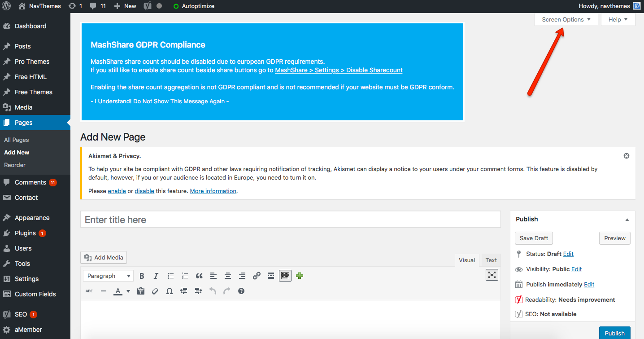This screenshot has height=339, width=644.
Task: Click the Add Media button
Action: pyautogui.click(x=104, y=257)
